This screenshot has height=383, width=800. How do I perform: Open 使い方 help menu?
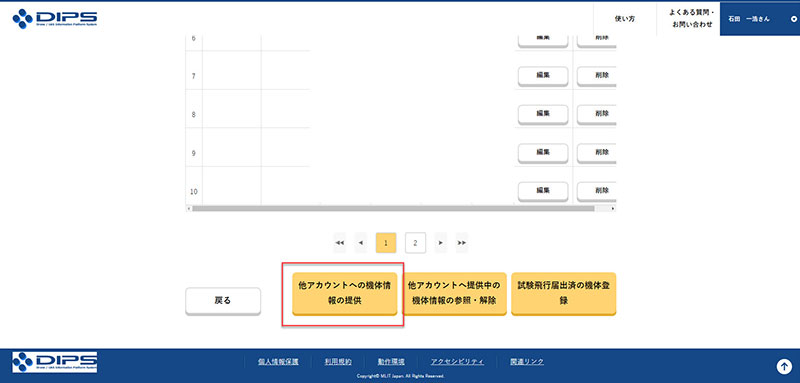point(624,19)
